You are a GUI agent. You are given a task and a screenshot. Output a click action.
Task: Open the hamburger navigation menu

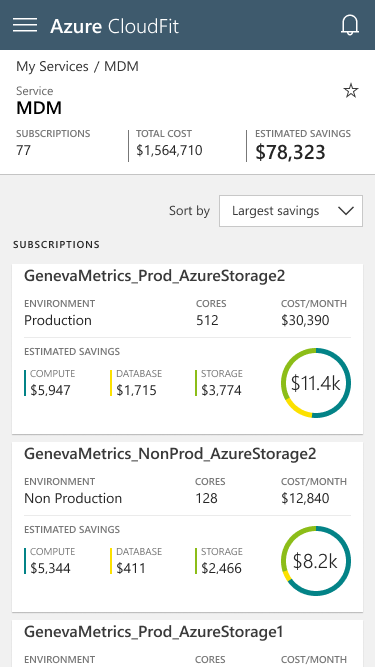coord(25,25)
